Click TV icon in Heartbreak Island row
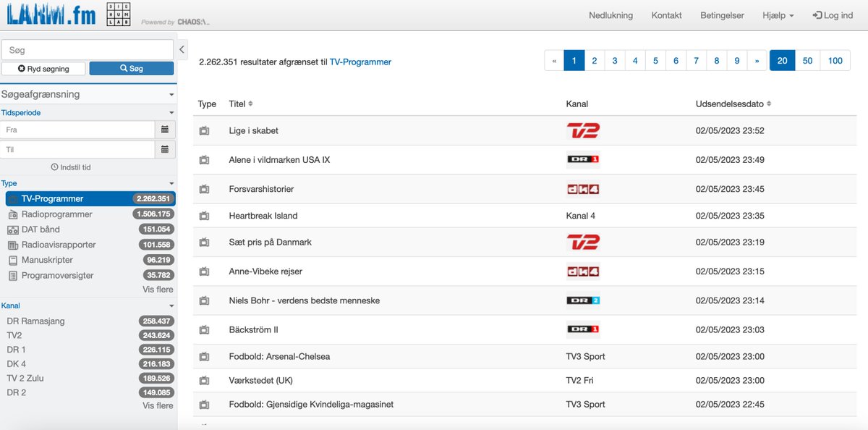The image size is (868, 430). [204, 216]
